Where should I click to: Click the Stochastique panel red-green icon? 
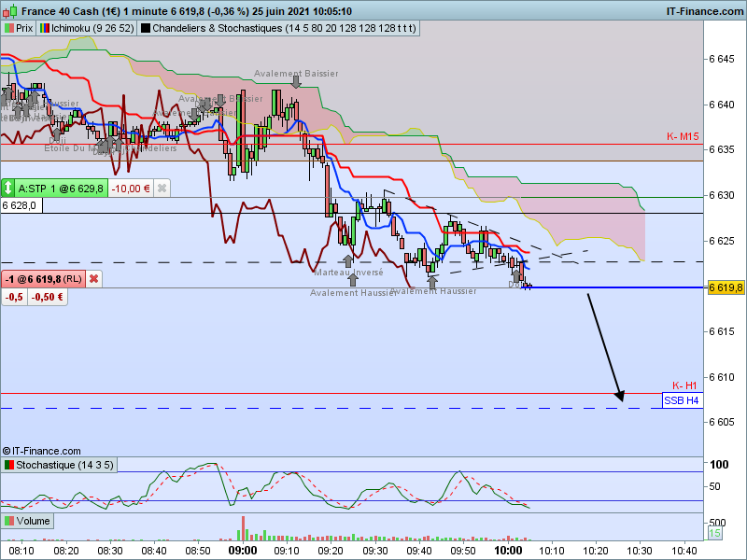click(9, 465)
